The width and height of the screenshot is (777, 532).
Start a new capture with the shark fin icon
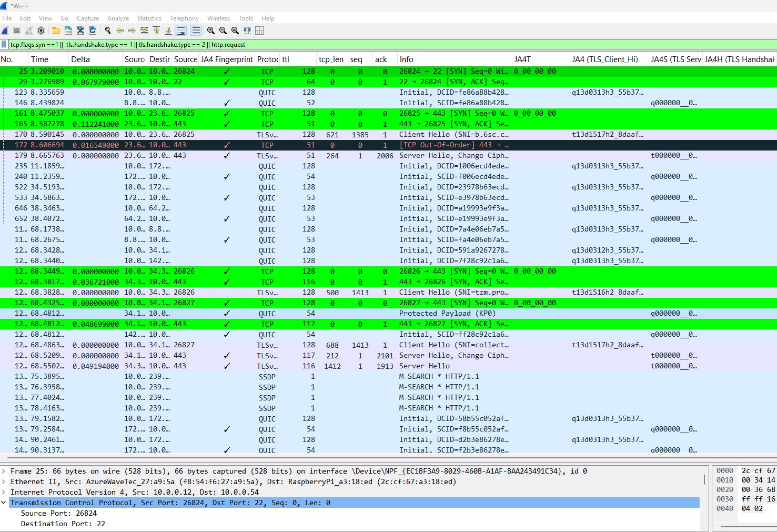[x=5, y=31]
